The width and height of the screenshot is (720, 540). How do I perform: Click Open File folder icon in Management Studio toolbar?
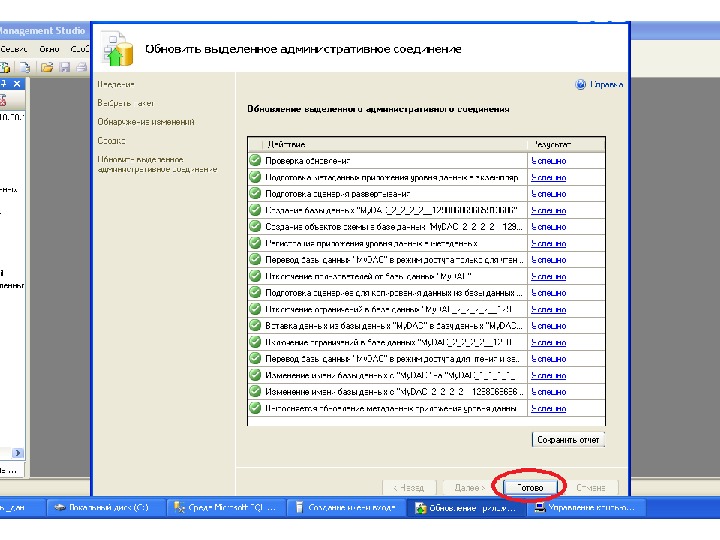pos(46,68)
